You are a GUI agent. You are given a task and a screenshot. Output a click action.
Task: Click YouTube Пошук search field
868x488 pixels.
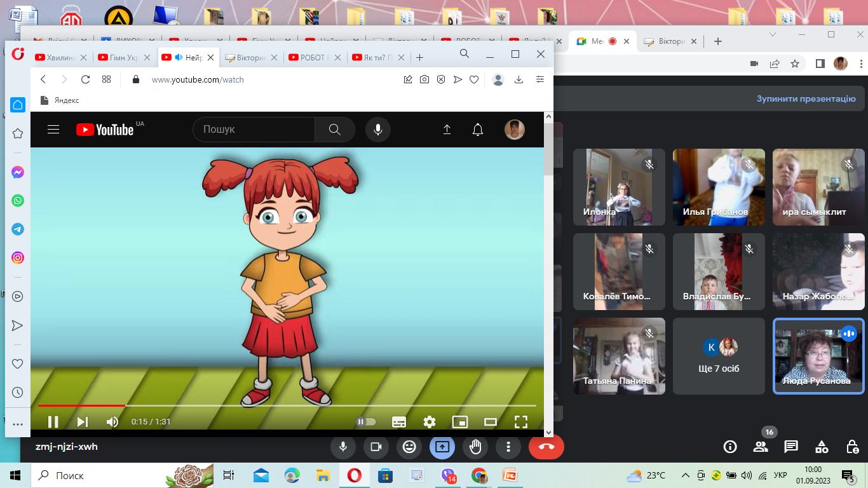pyautogui.click(x=254, y=130)
